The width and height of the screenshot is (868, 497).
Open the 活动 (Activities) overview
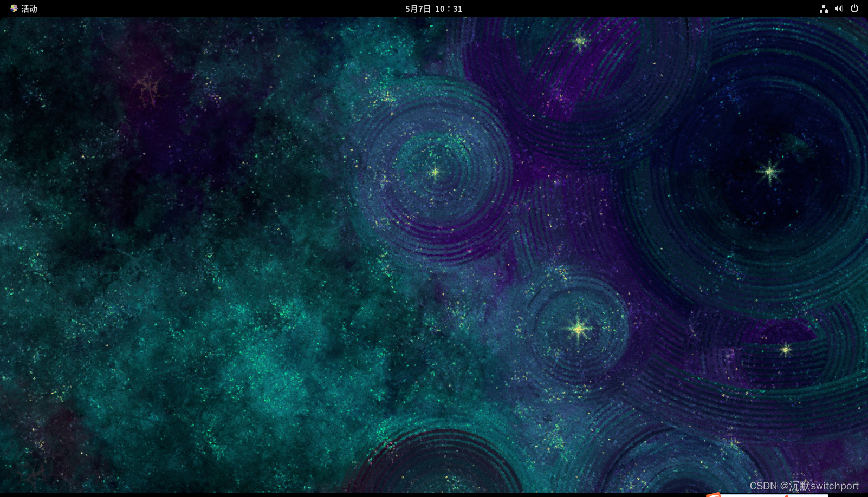tap(29, 9)
